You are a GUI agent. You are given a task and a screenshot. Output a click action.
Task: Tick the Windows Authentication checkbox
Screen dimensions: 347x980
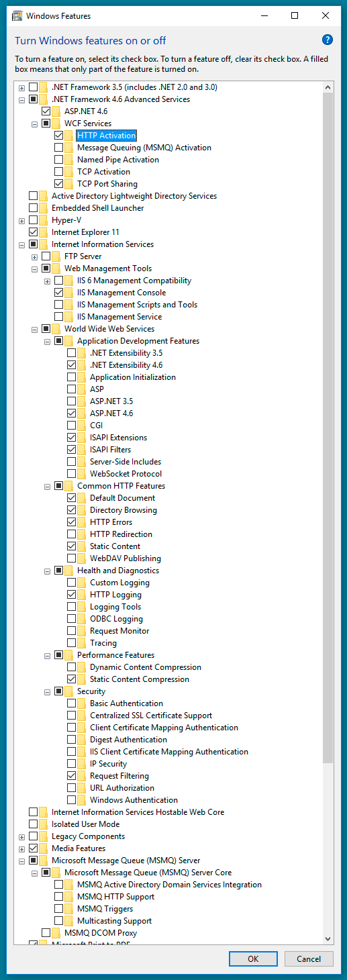(x=72, y=800)
